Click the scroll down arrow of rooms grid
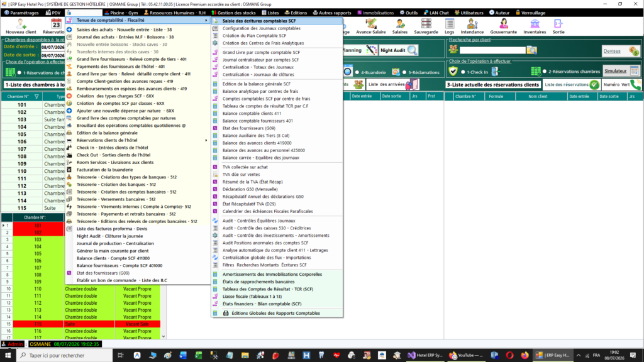644x362 pixels. coord(164,337)
